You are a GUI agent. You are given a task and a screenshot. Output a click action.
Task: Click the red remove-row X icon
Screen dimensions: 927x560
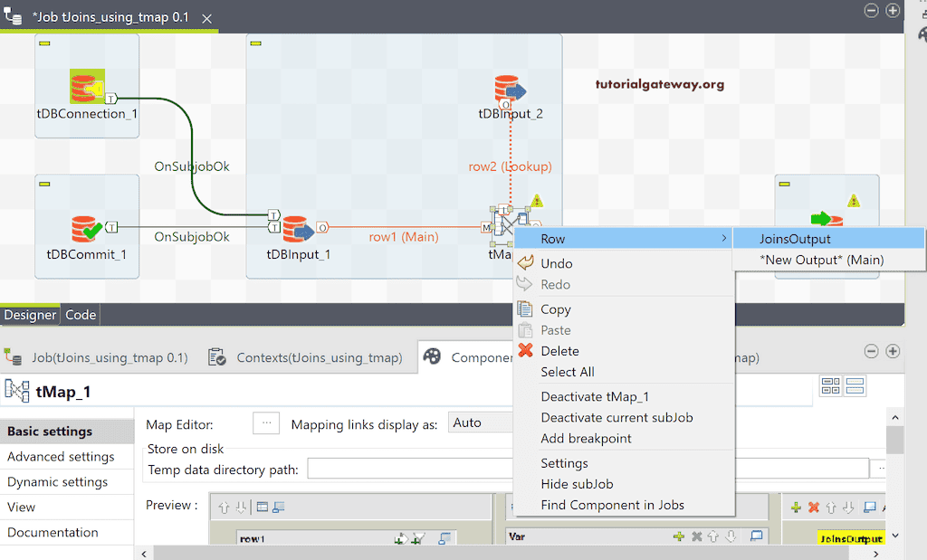pyautogui.click(x=813, y=508)
